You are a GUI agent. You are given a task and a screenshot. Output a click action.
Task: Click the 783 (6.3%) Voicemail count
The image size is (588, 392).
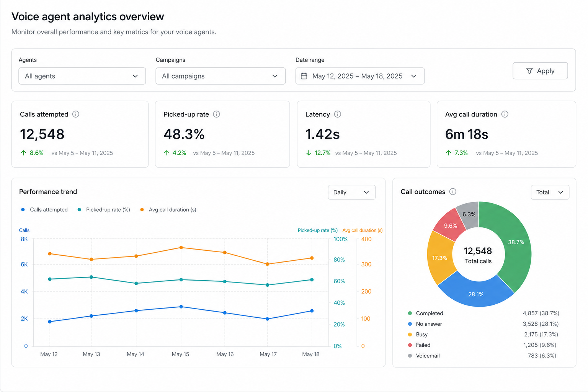pyautogui.click(x=542, y=356)
